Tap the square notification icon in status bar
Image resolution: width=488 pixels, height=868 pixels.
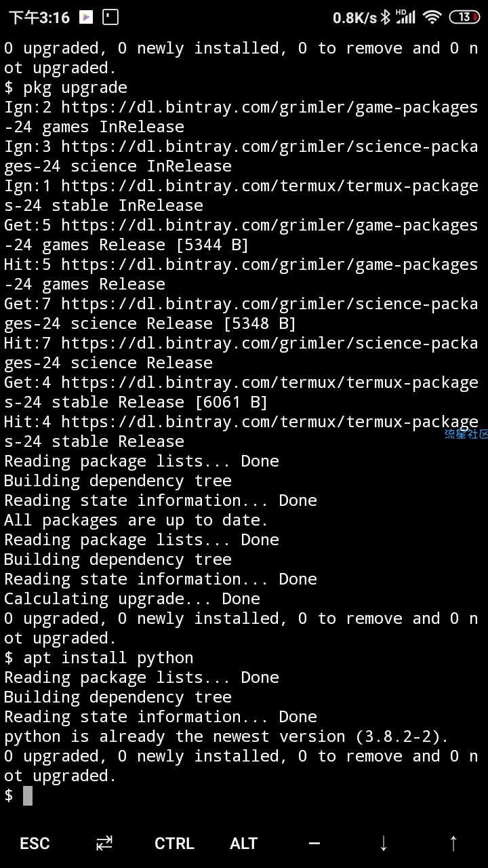110,17
